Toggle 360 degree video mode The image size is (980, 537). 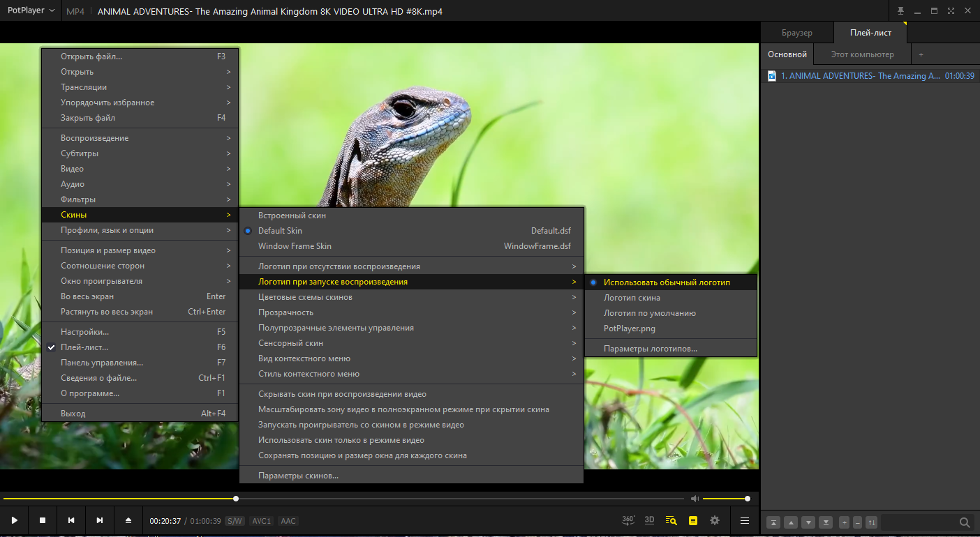coord(628,520)
